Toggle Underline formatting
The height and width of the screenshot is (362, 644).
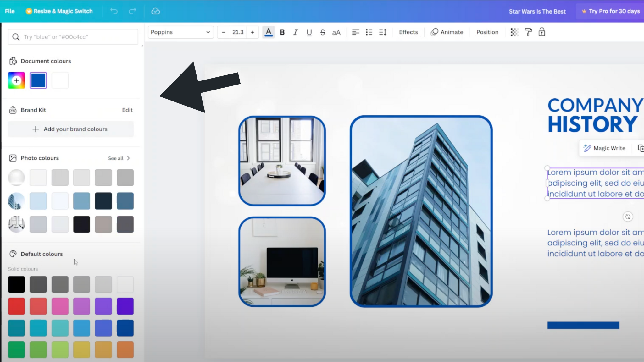pos(309,32)
